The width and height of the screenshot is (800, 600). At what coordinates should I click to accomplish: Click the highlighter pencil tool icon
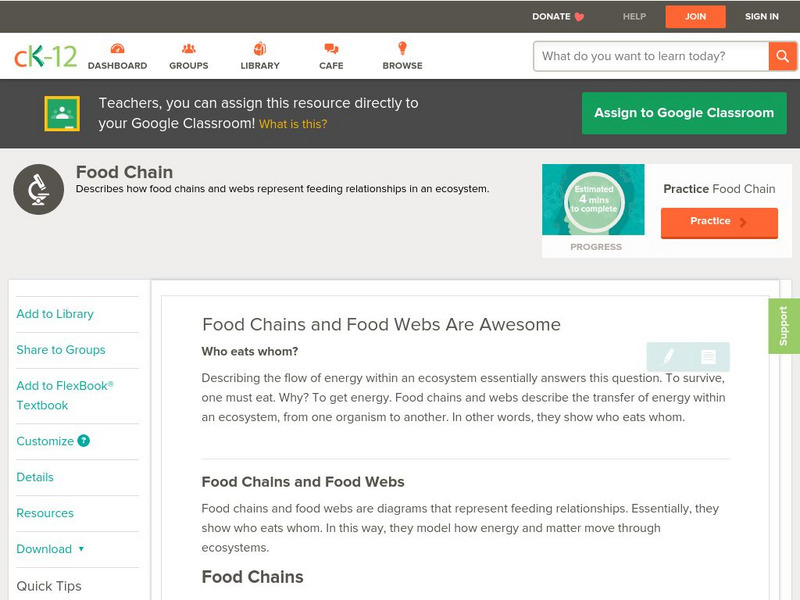click(669, 356)
